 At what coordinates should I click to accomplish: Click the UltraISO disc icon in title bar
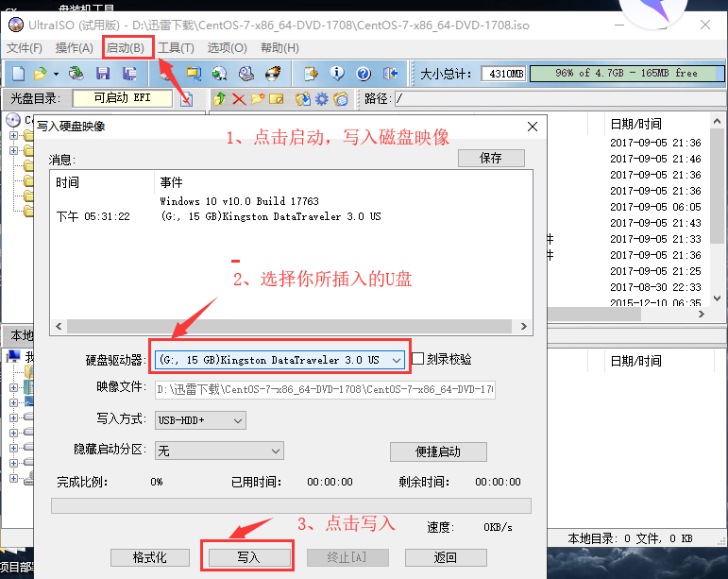point(16,25)
